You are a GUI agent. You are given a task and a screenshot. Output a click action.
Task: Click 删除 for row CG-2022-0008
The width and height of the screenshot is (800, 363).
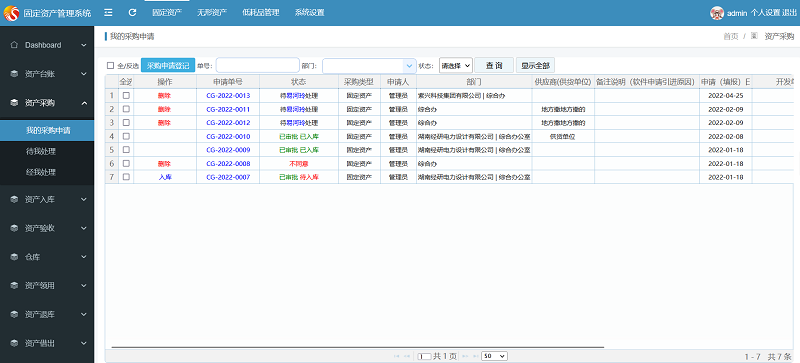(x=164, y=163)
